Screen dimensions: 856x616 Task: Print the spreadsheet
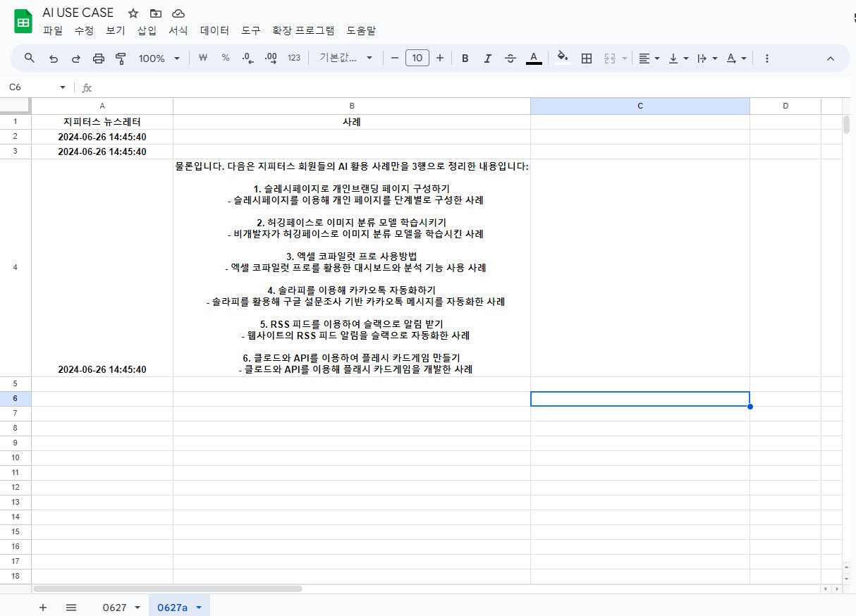coord(98,58)
